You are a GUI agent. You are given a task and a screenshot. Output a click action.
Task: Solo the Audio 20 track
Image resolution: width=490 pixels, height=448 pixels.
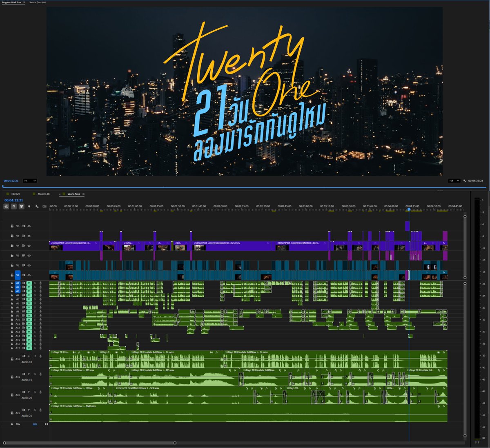coord(35,392)
